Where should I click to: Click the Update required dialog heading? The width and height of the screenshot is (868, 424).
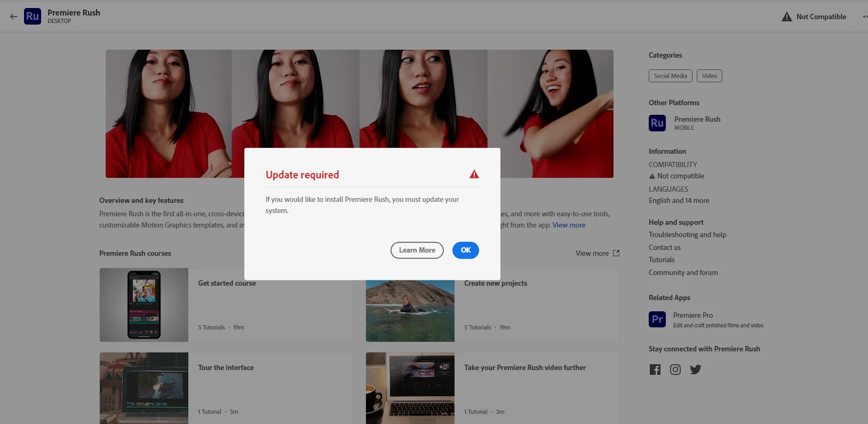pos(302,175)
